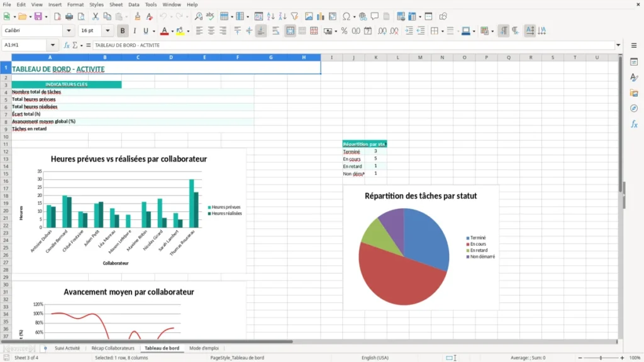
Task: Open the File menu
Action: (7, 4)
